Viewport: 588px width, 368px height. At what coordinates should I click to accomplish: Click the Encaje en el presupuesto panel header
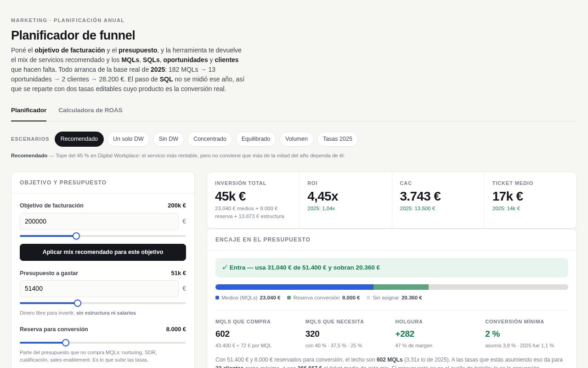point(392,240)
